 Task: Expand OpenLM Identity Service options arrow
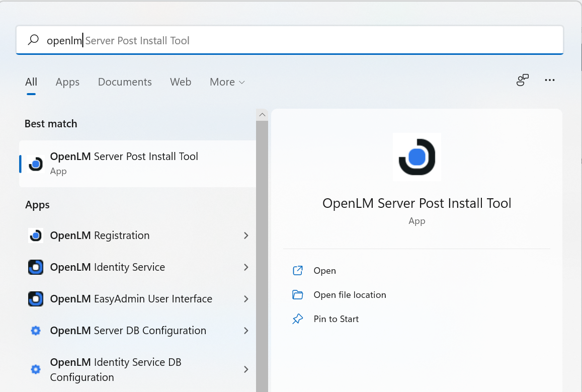coord(246,267)
